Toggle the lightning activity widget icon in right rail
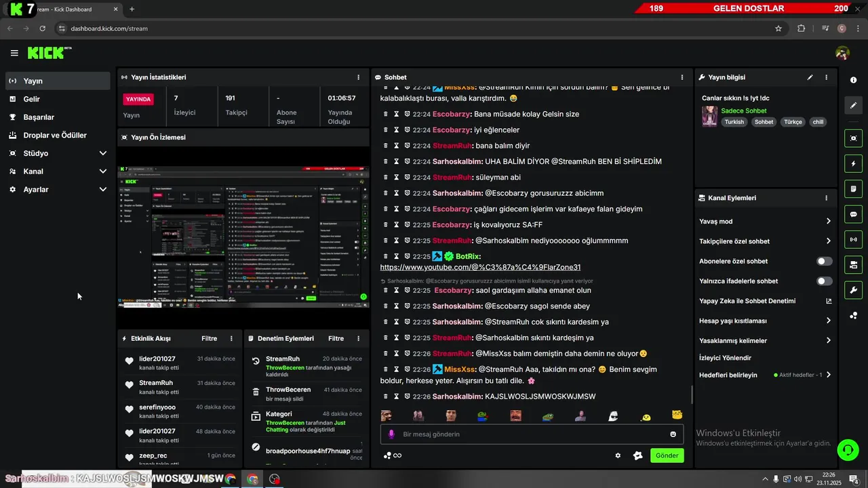 coord(853,163)
